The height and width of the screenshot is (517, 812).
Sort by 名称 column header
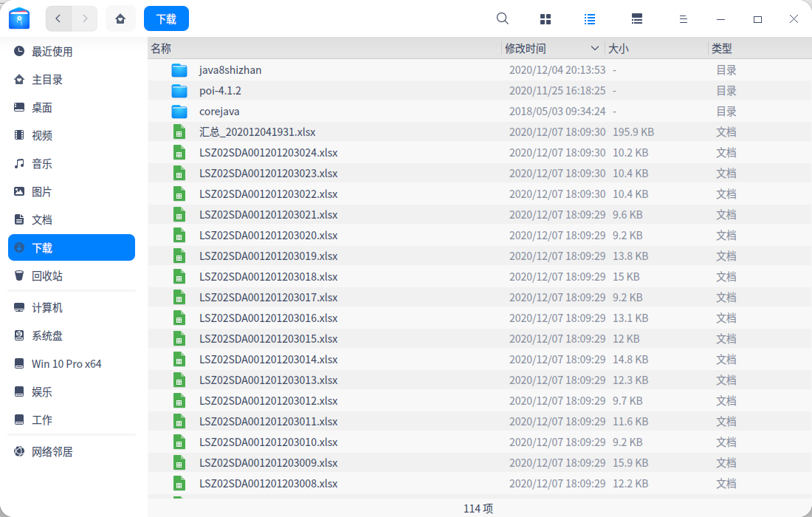coord(324,48)
